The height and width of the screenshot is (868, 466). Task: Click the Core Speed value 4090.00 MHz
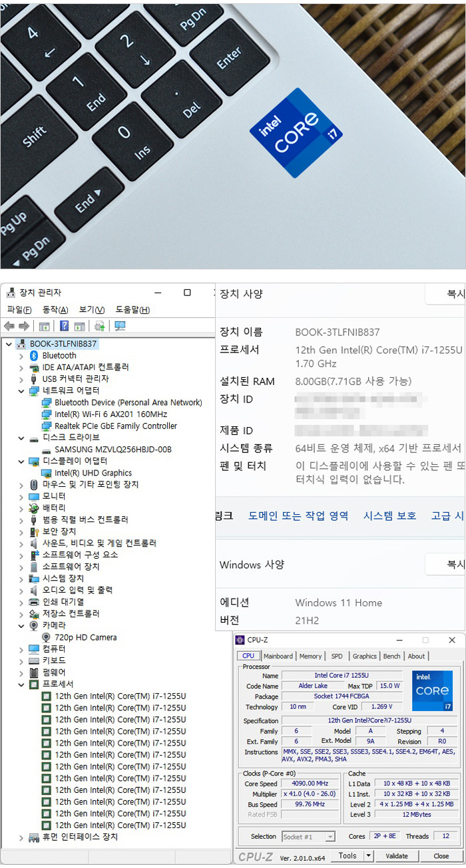tap(310, 784)
